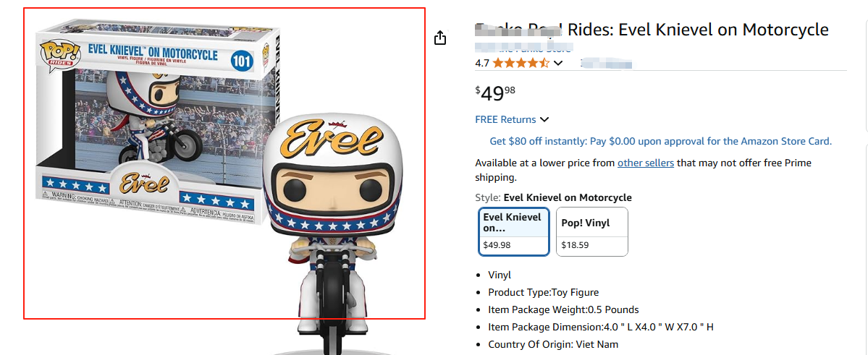Click the 'Country Of Origin: Viet Nam' bullet
Screen dimensions: 868x355
[553, 344]
